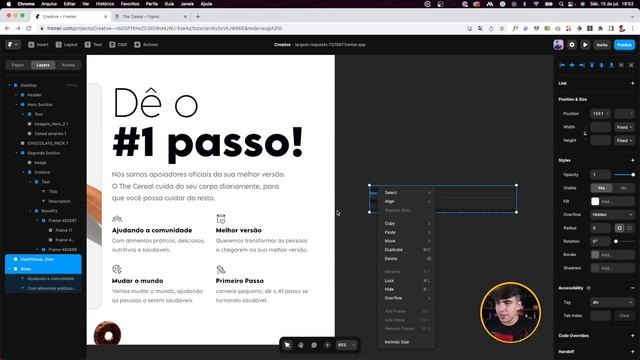Collapse the Desktop layer tree

click(x=9, y=85)
